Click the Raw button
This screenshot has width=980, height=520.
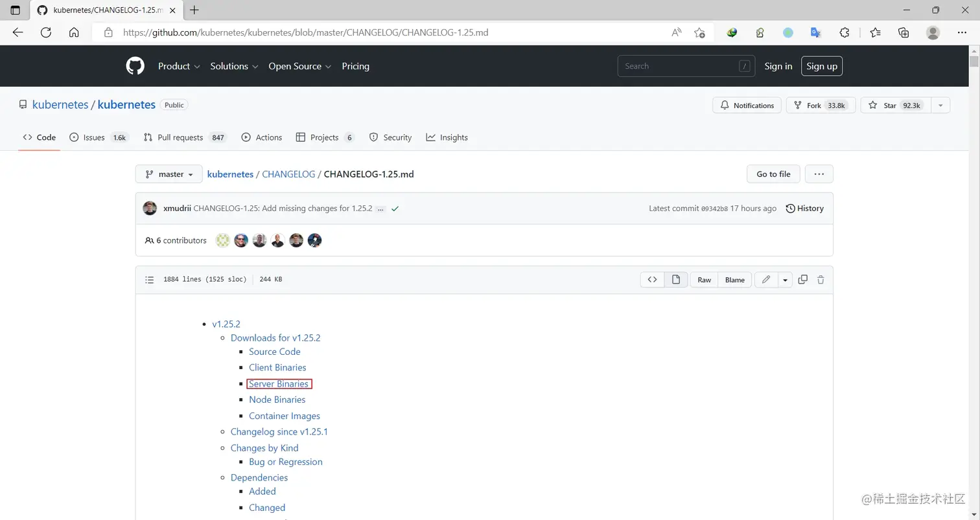704,280
